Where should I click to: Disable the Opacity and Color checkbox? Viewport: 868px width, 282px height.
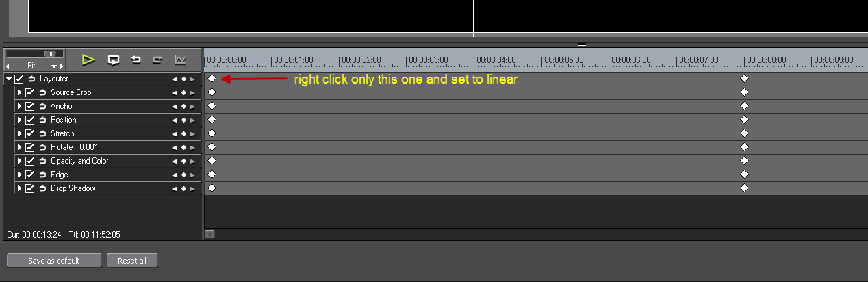[30, 161]
